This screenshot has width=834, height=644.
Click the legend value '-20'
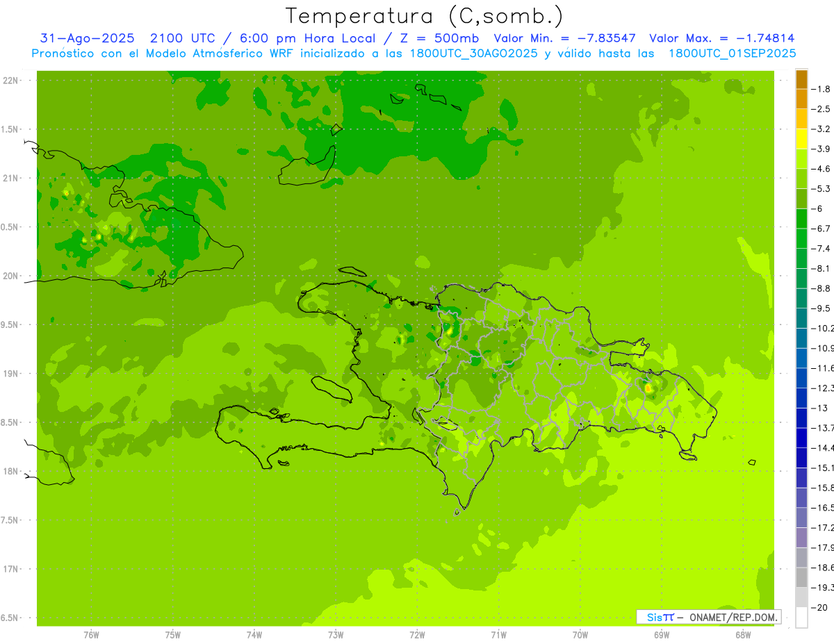[820, 608]
